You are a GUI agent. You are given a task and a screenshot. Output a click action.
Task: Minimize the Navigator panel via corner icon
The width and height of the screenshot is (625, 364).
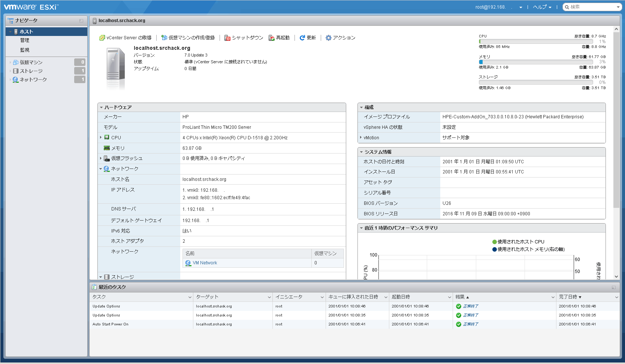81,21
